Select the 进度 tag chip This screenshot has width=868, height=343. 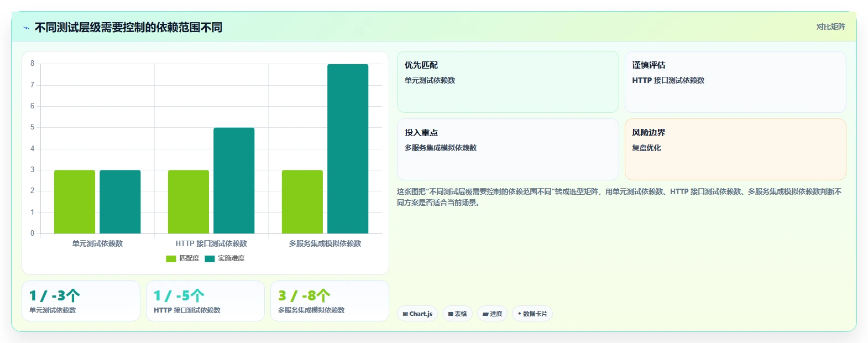[492, 314]
